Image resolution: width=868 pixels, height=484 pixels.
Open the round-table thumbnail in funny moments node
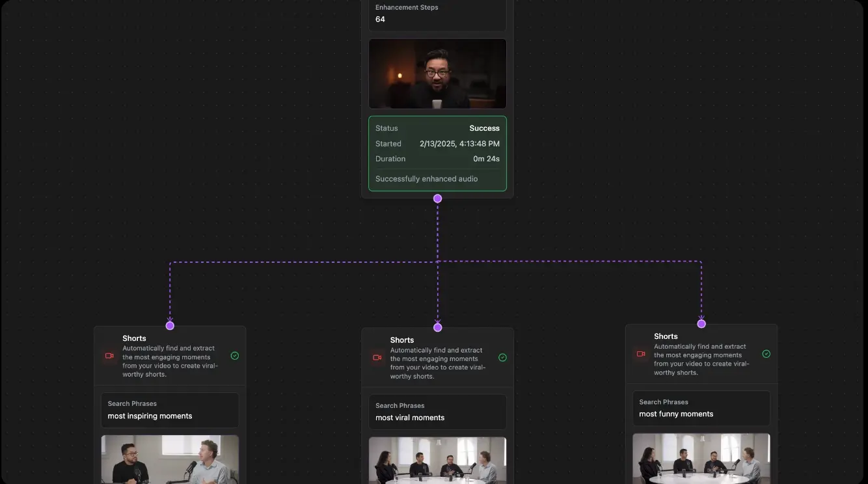point(701,459)
